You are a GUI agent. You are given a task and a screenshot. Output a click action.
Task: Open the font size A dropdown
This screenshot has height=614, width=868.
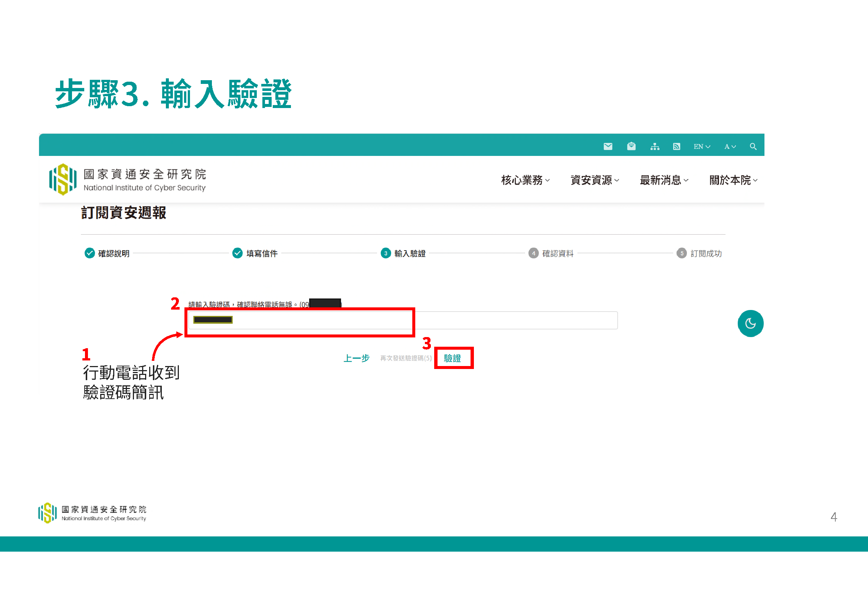[x=730, y=146]
